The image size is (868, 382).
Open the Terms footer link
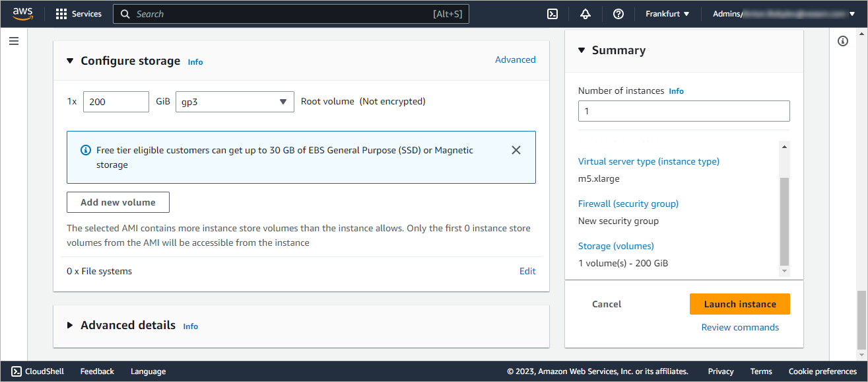point(761,371)
